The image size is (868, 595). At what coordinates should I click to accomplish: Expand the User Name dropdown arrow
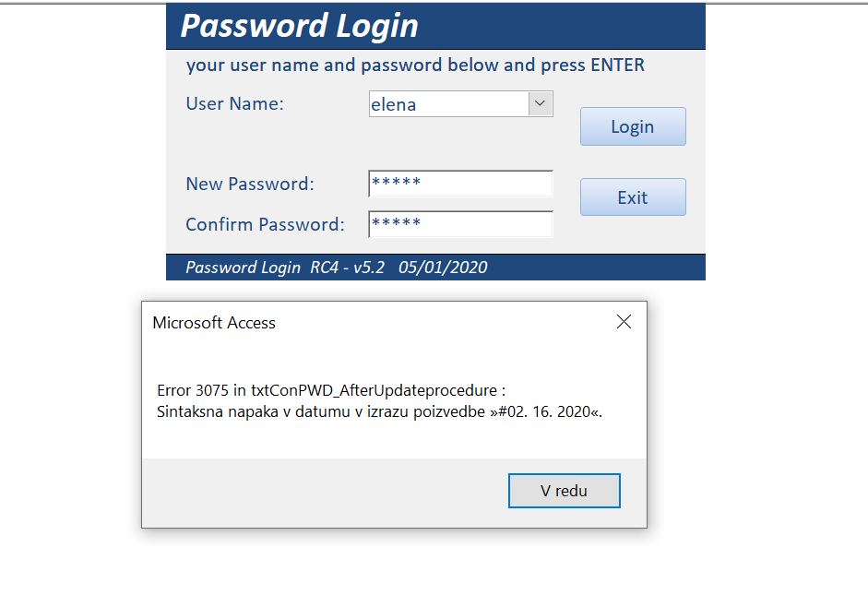[x=541, y=103]
